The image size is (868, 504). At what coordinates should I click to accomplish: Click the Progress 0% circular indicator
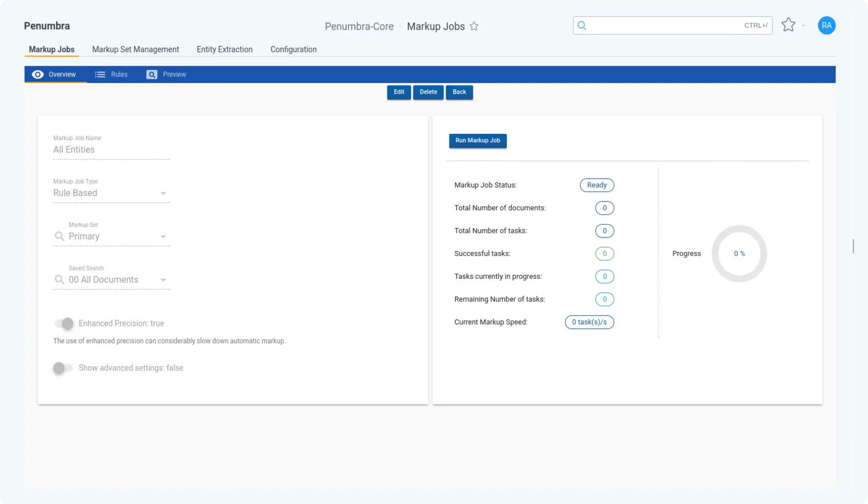(x=739, y=254)
